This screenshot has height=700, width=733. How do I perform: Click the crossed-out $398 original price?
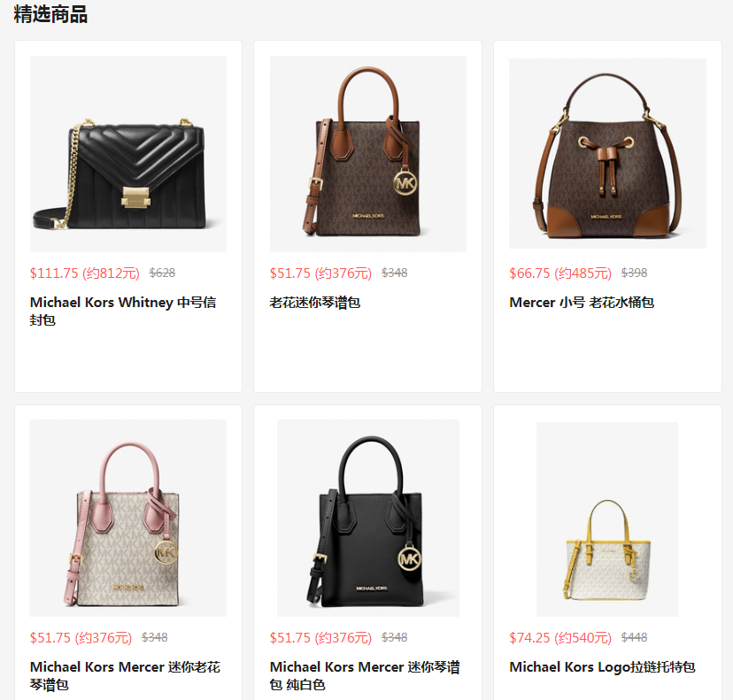click(634, 273)
